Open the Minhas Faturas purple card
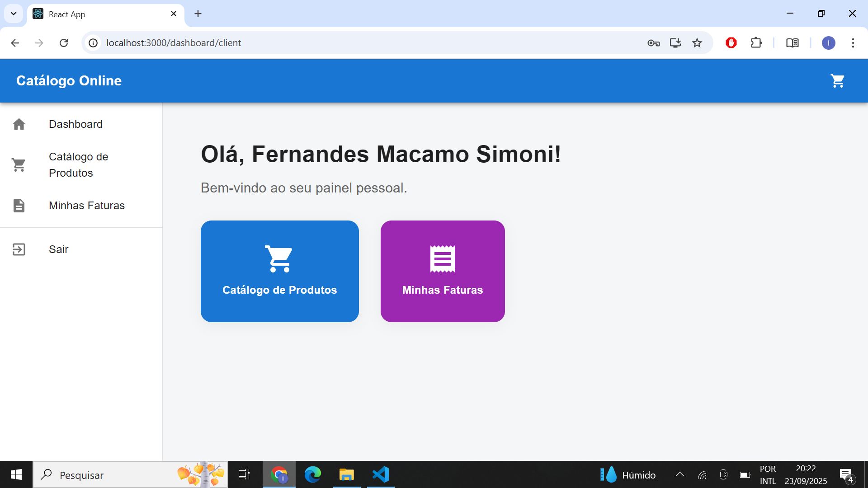This screenshot has height=488, width=868. [442, 271]
